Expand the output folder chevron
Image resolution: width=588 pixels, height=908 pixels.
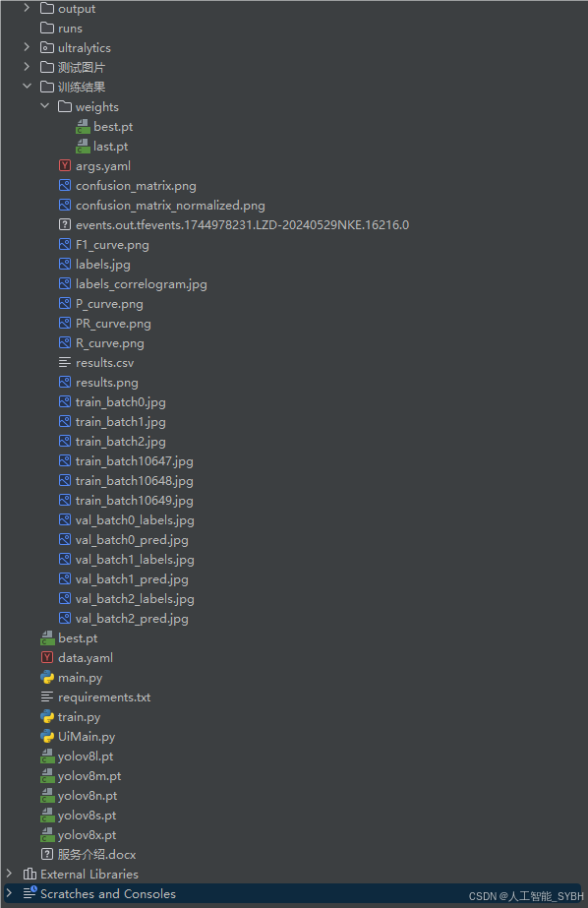pyautogui.click(x=27, y=8)
